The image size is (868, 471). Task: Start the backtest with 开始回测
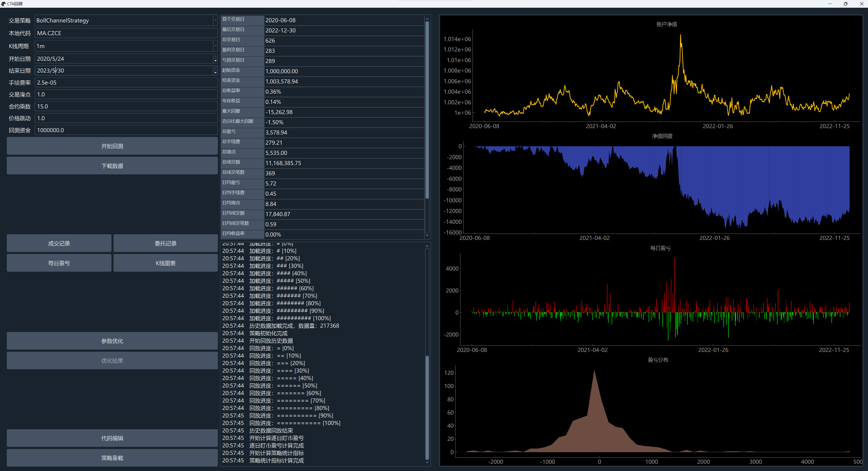pos(112,146)
